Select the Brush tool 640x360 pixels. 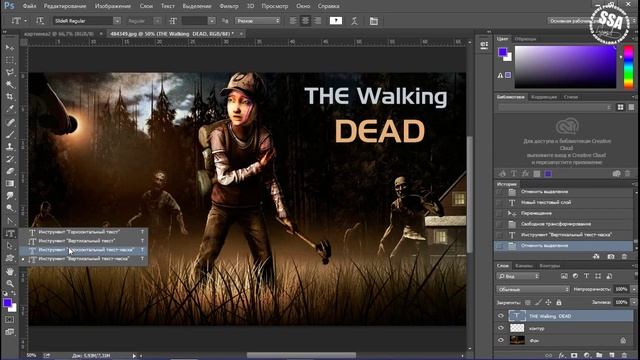pos(10,134)
